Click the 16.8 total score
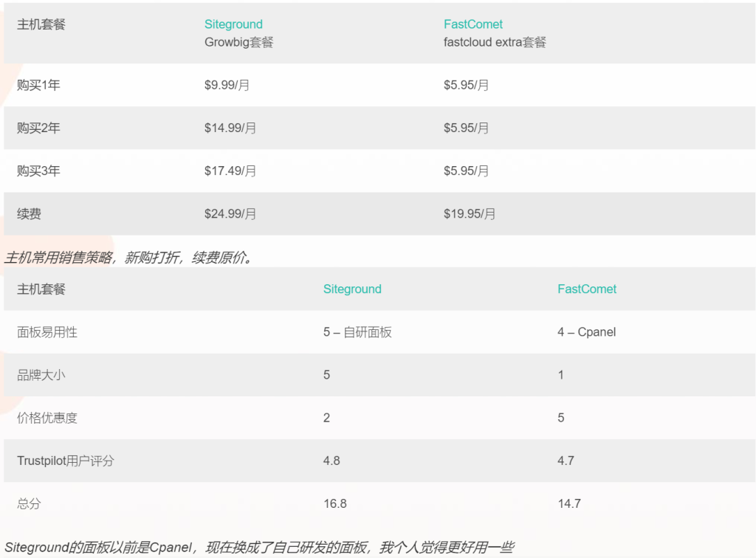Viewport: 756px width, 558px height. 335,503
